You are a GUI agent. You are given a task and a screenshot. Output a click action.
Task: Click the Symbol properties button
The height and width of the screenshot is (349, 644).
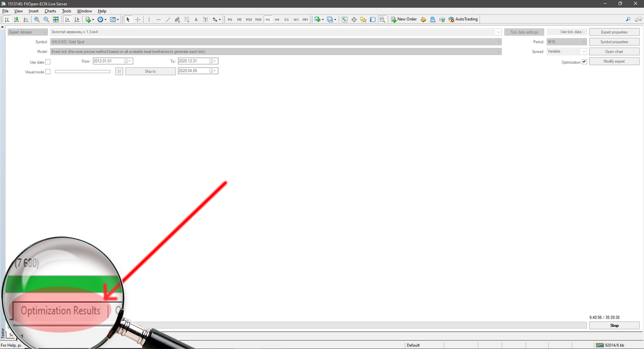(614, 42)
